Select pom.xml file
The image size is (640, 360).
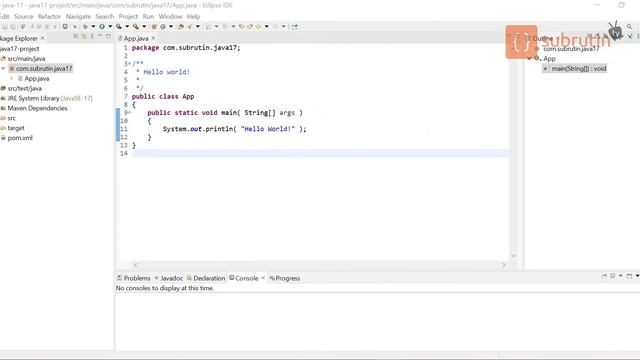[x=17, y=138]
